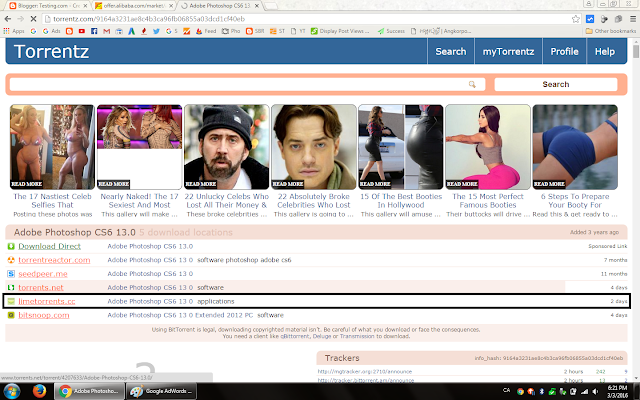Open mgtracker.org announce tracker link

pyautogui.click(x=364, y=371)
